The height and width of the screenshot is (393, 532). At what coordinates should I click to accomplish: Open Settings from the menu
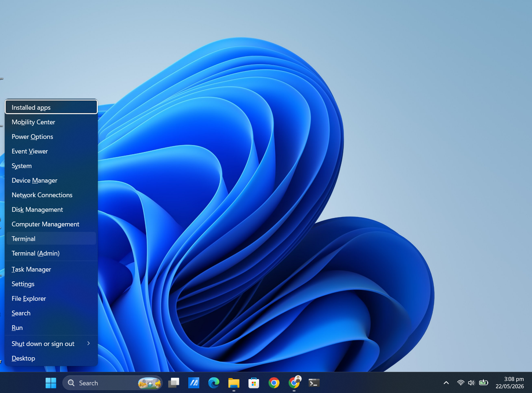coord(51,284)
